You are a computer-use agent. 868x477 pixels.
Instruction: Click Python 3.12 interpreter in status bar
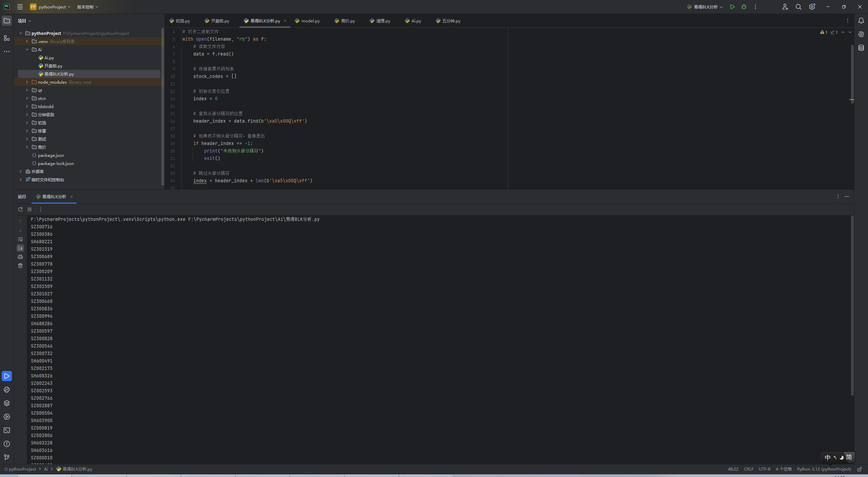[824, 469]
